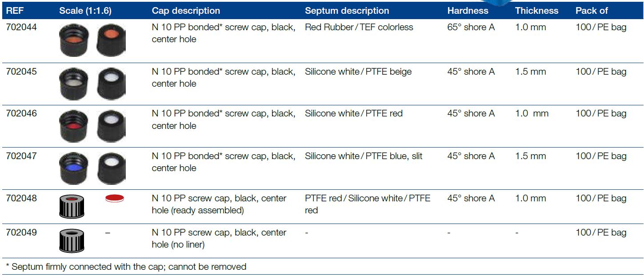The width and height of the screenshot is (644, 276).
Task: Click the loose red septum disc icon
Action: pyautogui.click(x=115, y=198)
